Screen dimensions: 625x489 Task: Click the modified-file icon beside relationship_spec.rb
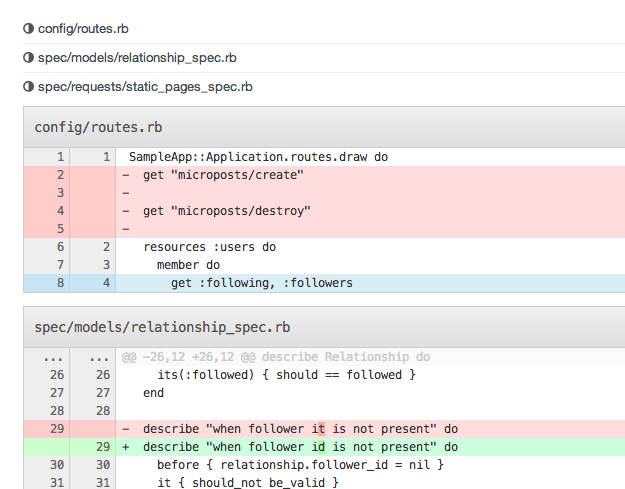pyautogui.click(x=28, y=58)
